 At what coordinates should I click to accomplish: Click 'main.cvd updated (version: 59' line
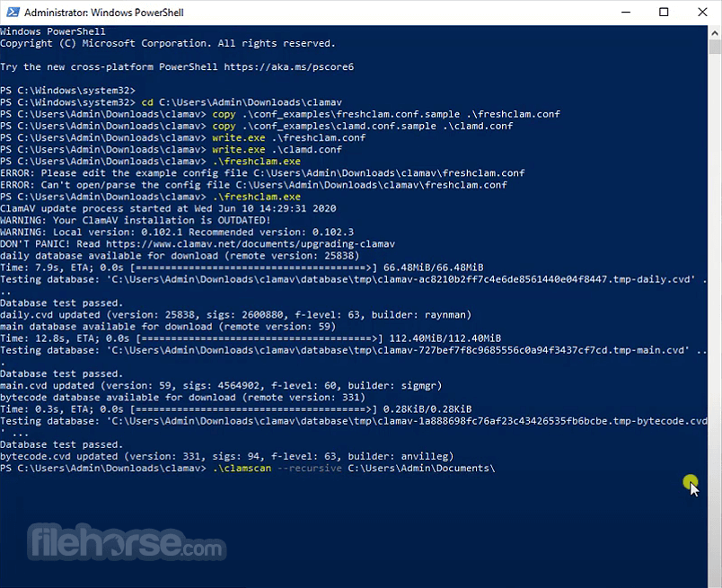[x=221, y=385]
